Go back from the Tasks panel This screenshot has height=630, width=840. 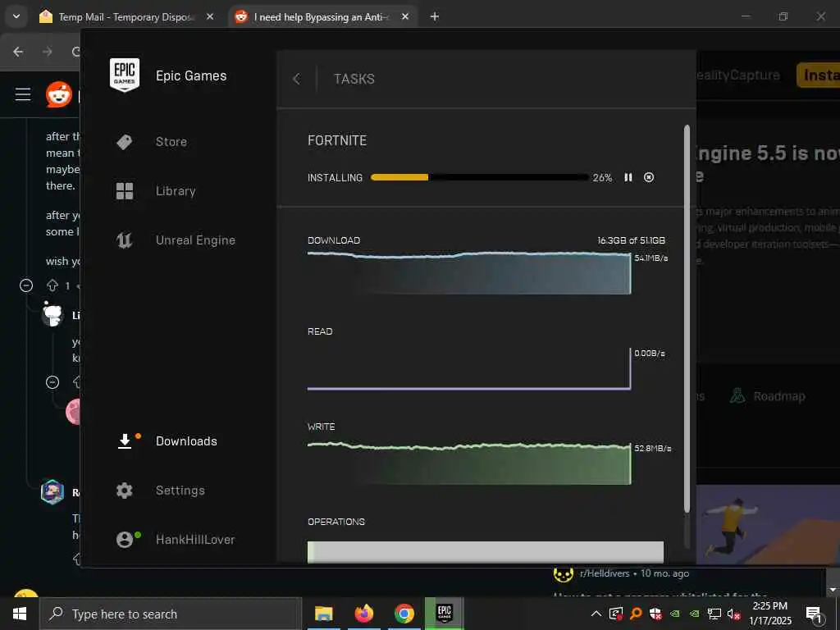(x=297, y=80)
